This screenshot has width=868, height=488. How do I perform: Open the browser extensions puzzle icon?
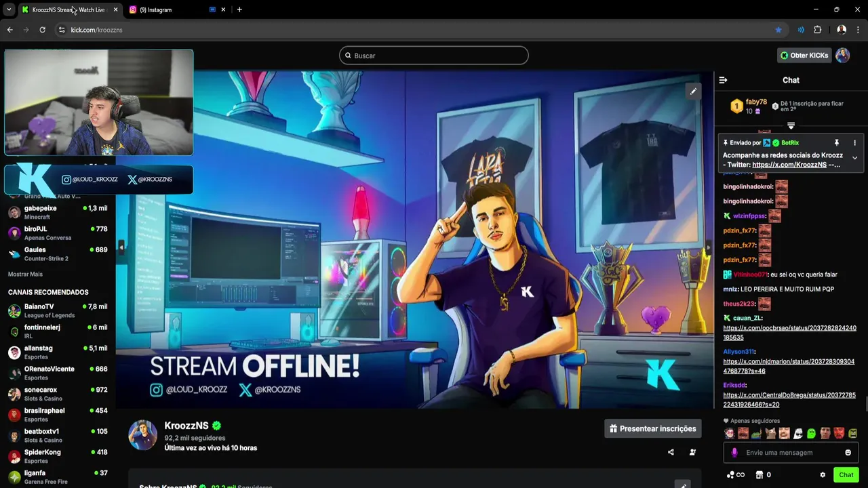pyautogui.click(x=818, y=30)
